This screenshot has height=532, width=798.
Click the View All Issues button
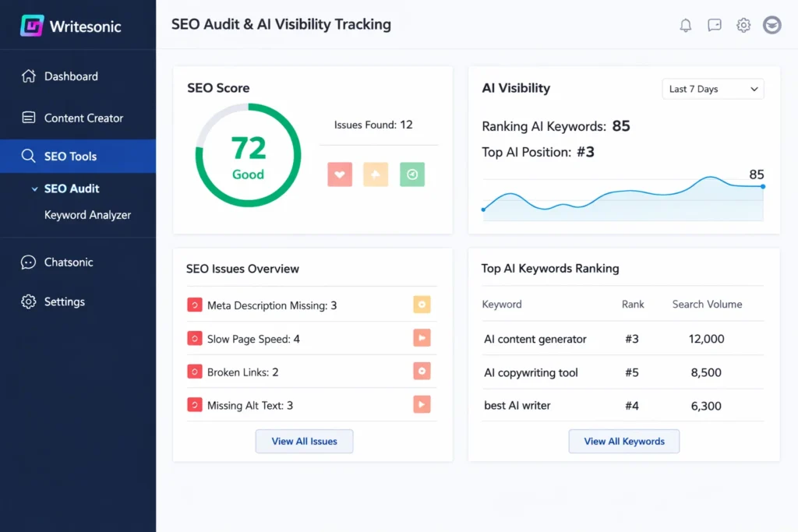point(304,441)
